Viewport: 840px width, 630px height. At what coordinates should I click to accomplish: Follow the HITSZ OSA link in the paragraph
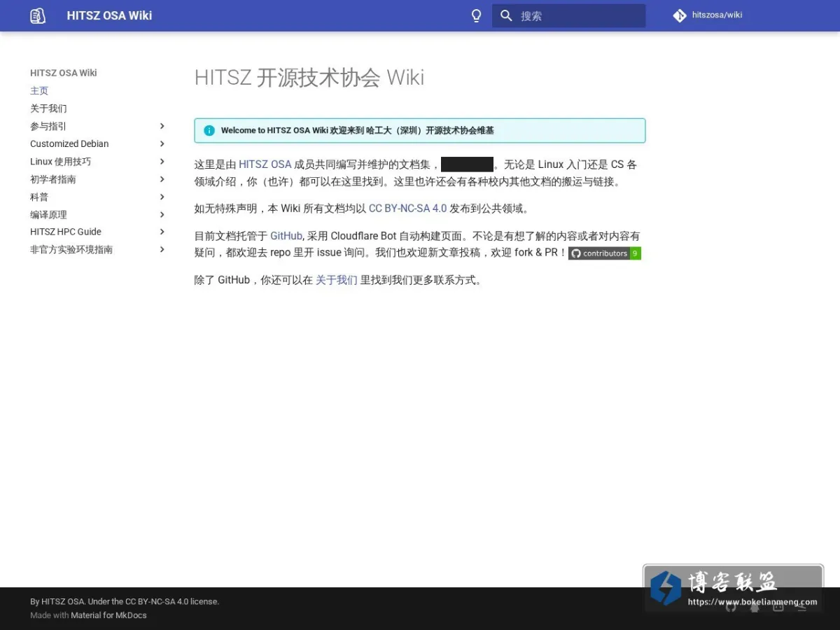pos(265,164)
